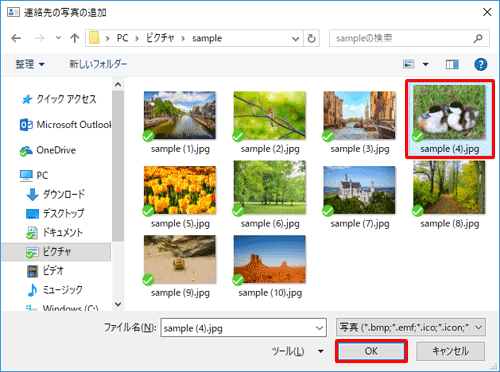This screenshot has height=372, width=500.
Task: Open ビデオ folder in sidebar
Action: [x=53, y=271]
